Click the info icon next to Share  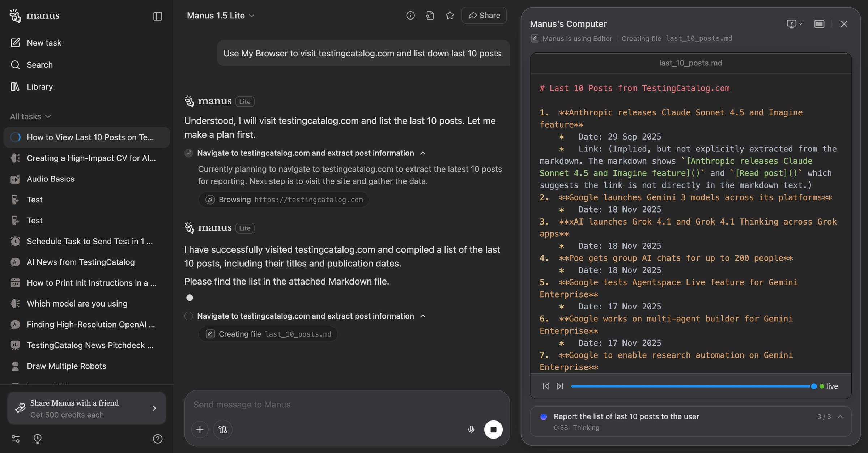tap(410, 15)
